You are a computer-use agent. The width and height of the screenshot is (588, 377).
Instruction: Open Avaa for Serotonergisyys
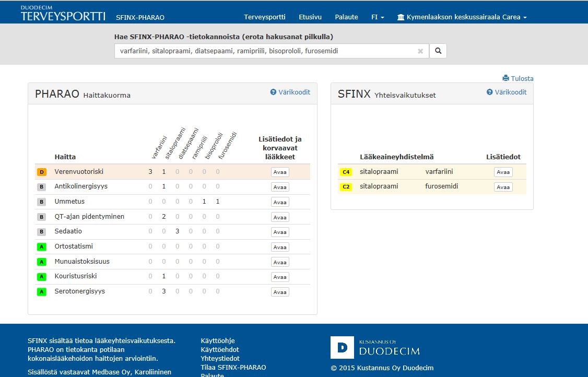coord(280,292)
